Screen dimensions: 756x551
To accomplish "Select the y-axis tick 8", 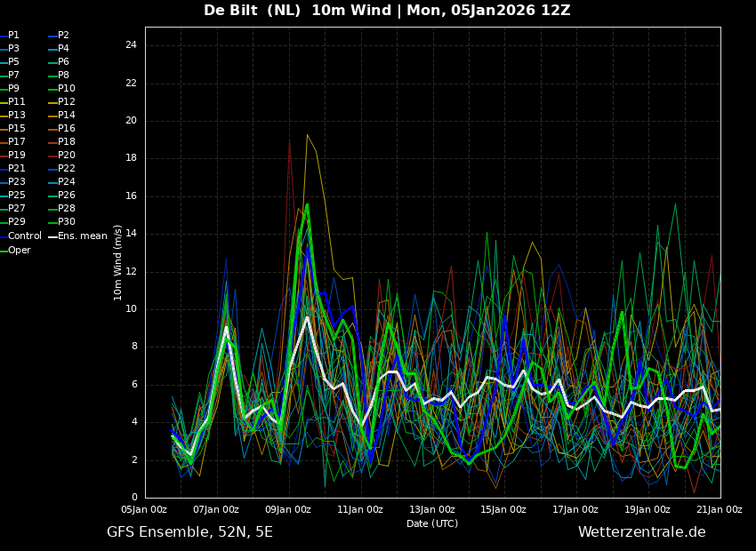I will click(134, 347).
